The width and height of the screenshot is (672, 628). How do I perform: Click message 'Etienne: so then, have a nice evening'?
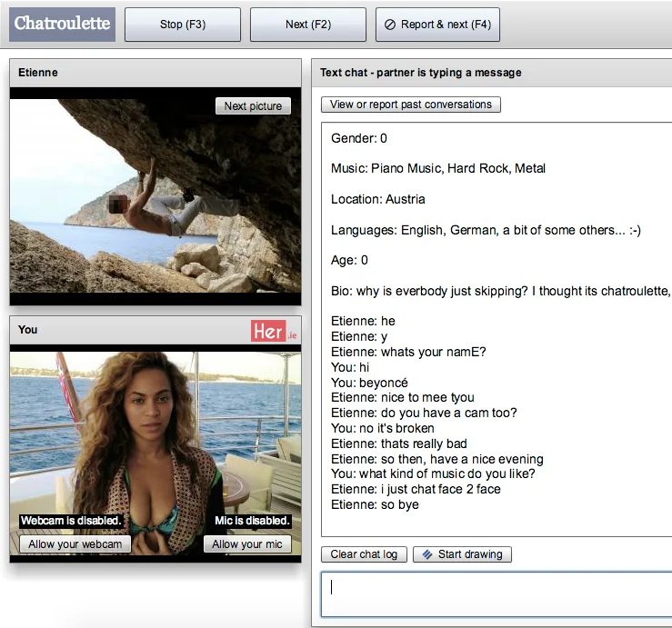pos(437,459)
